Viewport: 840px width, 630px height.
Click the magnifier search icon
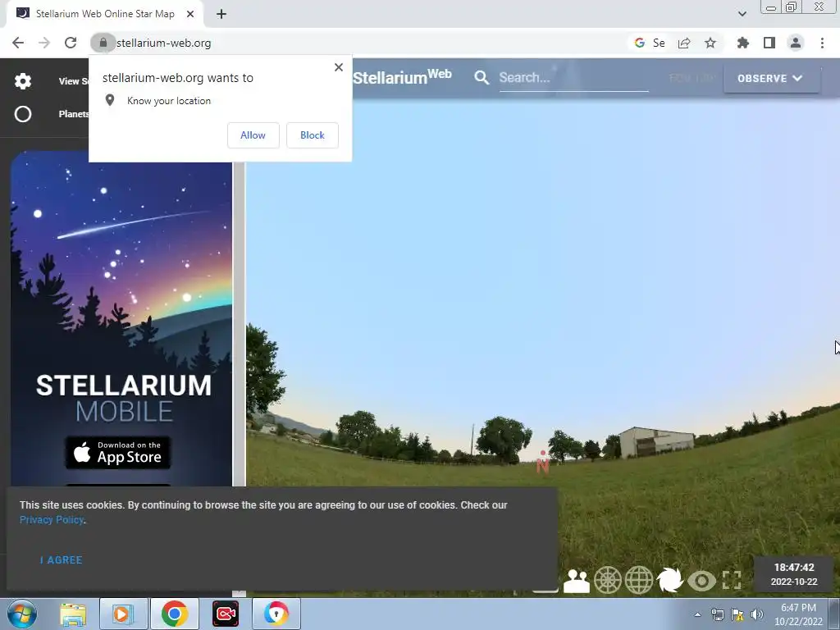click(x=482, y=78)
